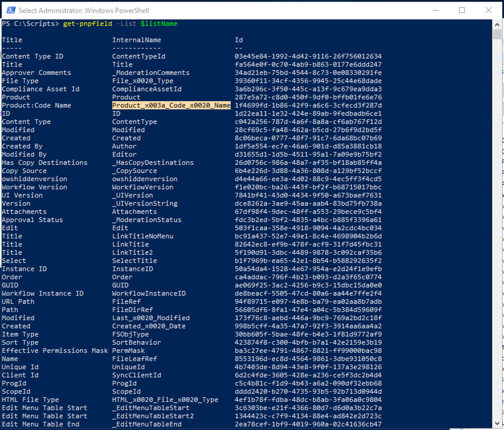Click the highlighted Product_x003a_Code_x0020_Name text

point(171,105)
